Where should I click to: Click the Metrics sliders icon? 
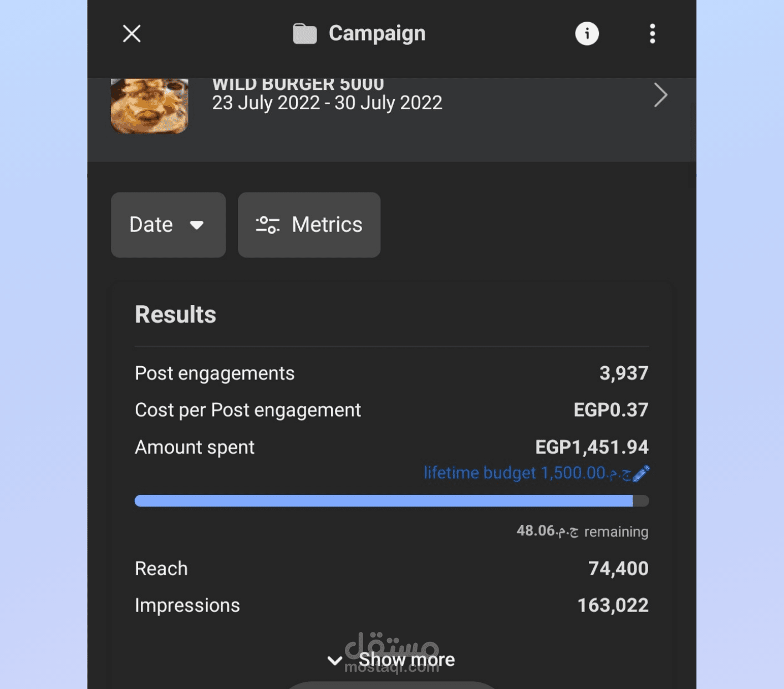click(267, 225)
